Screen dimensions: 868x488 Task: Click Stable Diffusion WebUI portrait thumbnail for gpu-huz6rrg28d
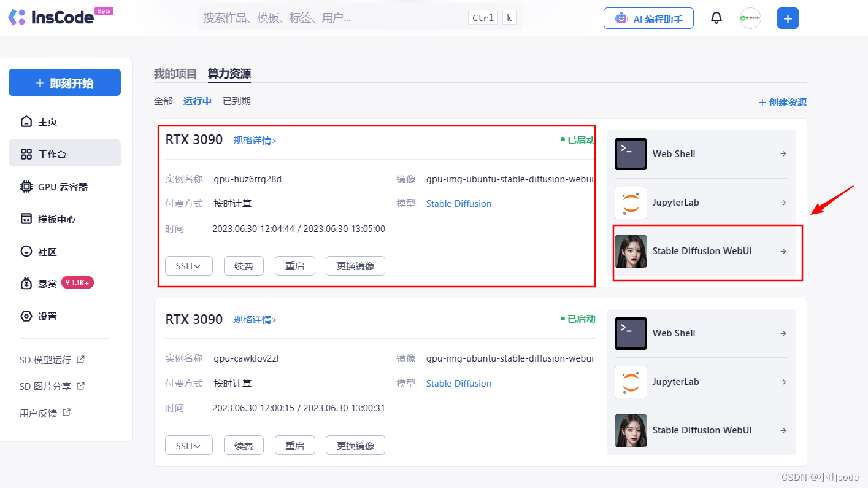(x=631, y=251)
